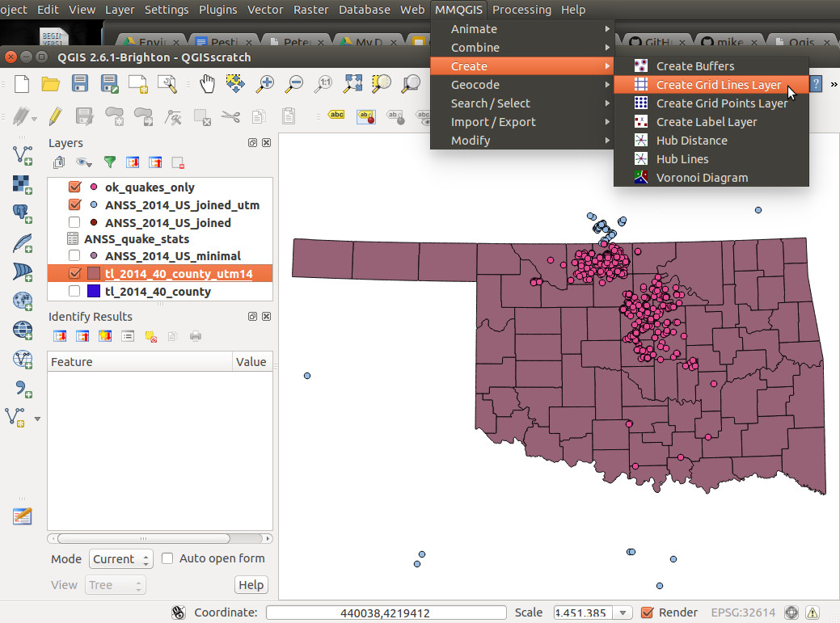The height and width of the screenshot is (623, 840).
Task: Select the Pan Map hand tool
Action: point(207,84)
